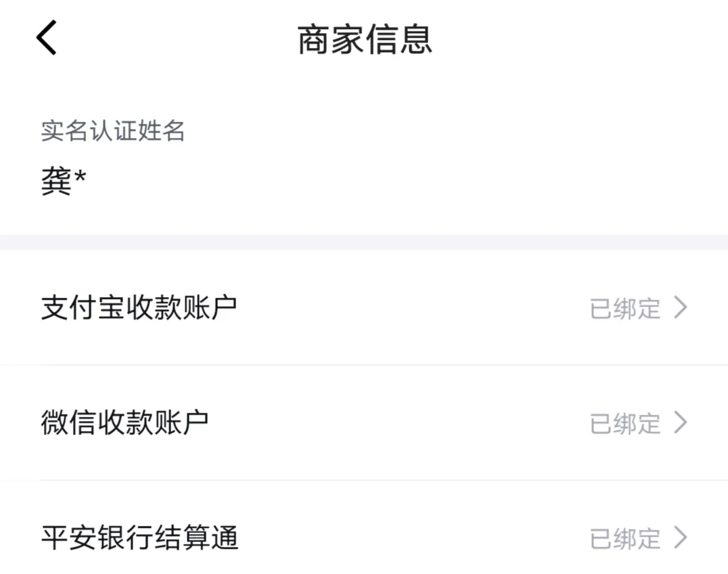Click the asterisk in the verified name
Screen dimensions: 728x574
pos(81,177)
